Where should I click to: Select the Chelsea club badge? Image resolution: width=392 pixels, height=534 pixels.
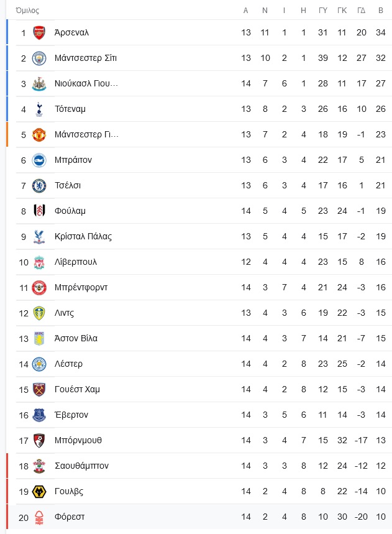39,186
